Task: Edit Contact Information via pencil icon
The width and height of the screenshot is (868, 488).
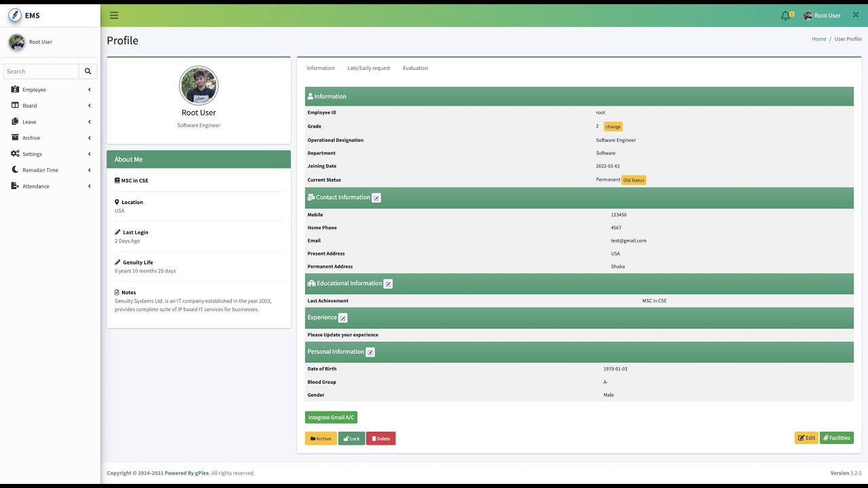Action: coord(376,198)
